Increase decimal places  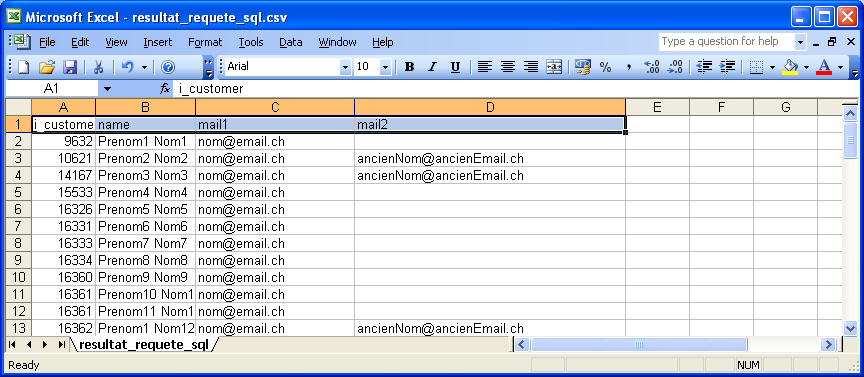[652, 67]
